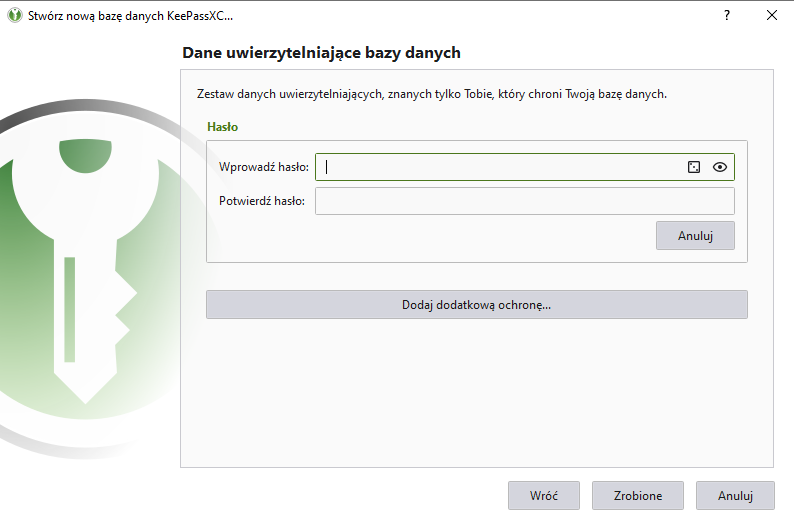This screenshot has width=794, height=526.
Task: Cancel wizard with bottom Anuluj button
Action: [x=735, y=496]
